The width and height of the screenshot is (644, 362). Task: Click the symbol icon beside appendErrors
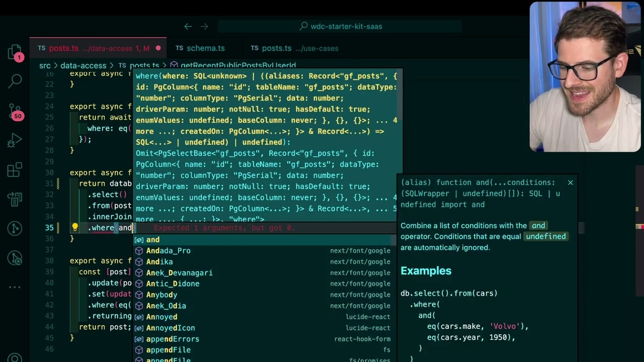139,339
